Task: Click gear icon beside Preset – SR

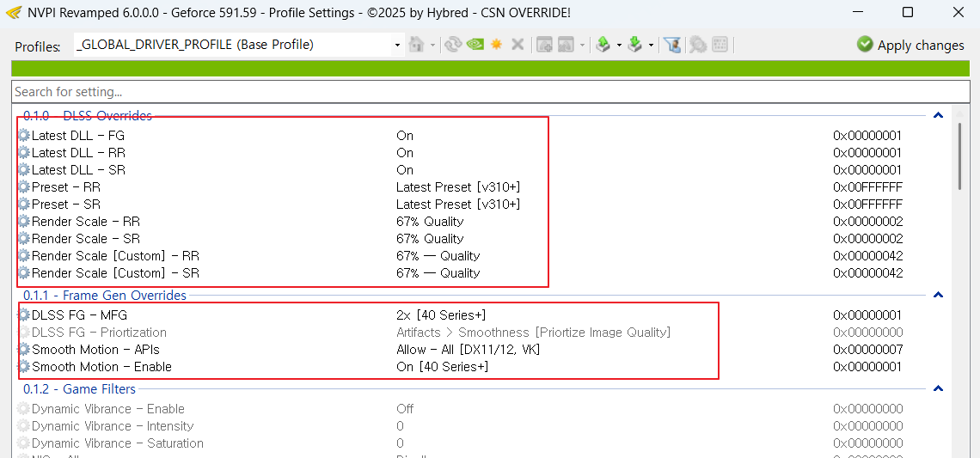Action: pos(24,205)
